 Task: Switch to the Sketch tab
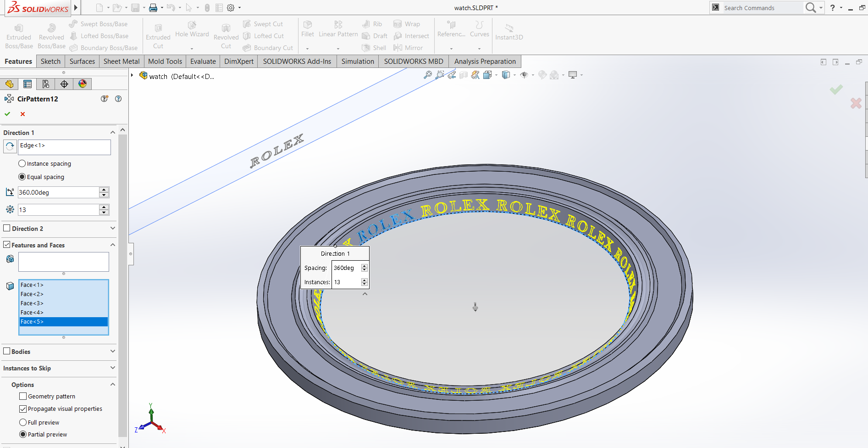pos(50,62)
